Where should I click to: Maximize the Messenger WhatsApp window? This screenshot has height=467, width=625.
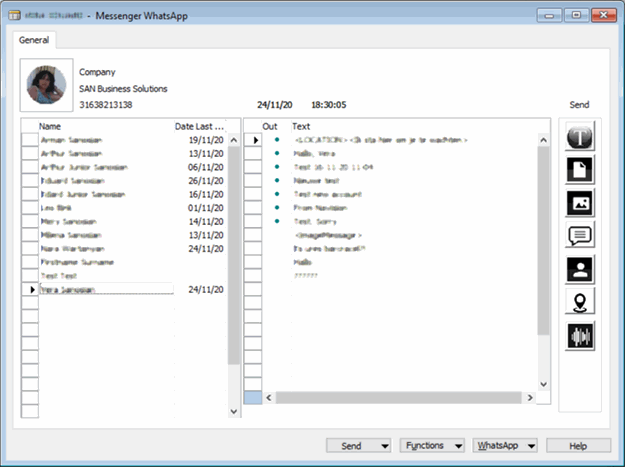pos(576,15)
